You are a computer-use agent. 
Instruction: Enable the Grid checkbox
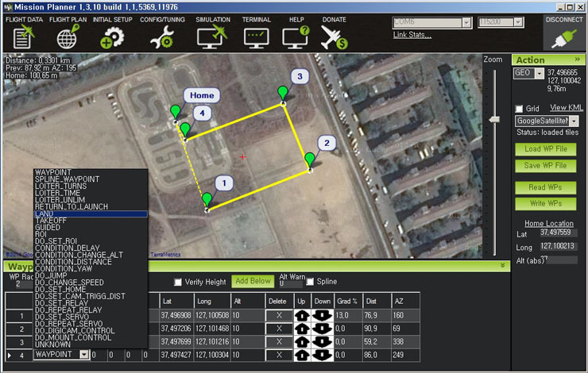pos(519,109)
